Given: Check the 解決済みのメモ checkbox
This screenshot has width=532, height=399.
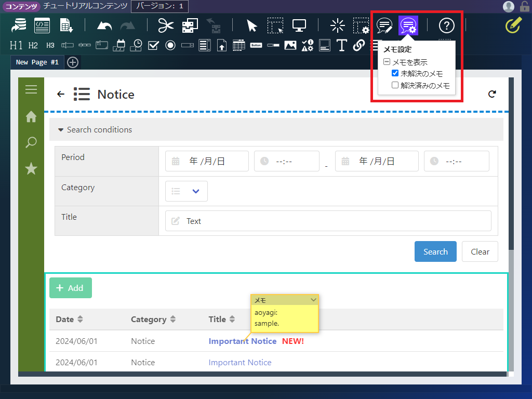Looking at the screenshot, I should [395, 85].
